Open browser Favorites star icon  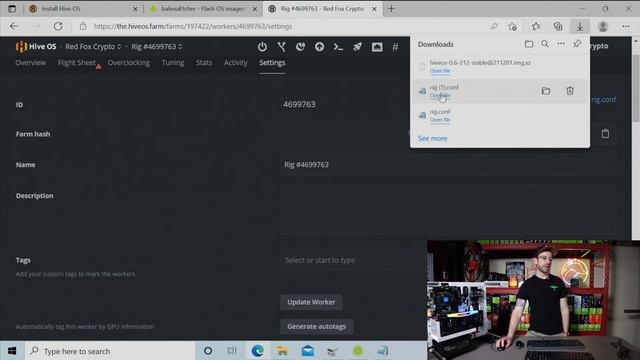tap(536, 27)
